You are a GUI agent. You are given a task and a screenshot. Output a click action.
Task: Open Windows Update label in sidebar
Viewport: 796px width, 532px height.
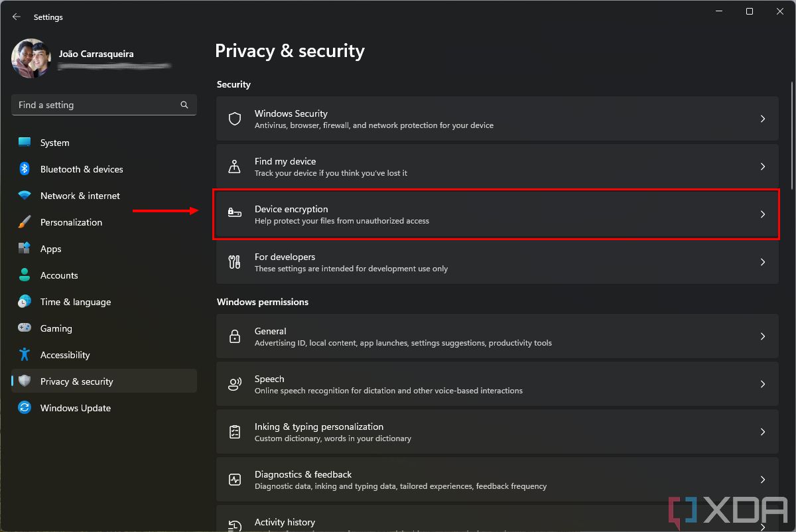pyautogui.click(x=76, y=408)
